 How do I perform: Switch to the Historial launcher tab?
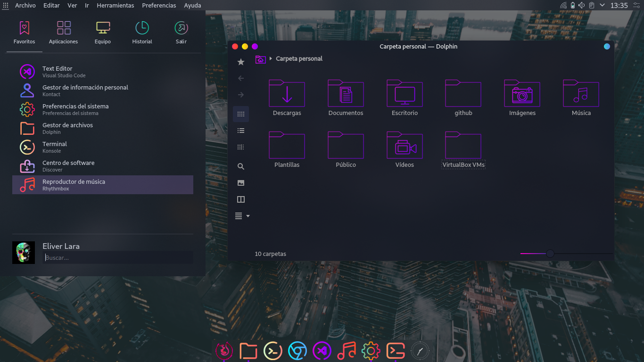(x=142, y=33)
